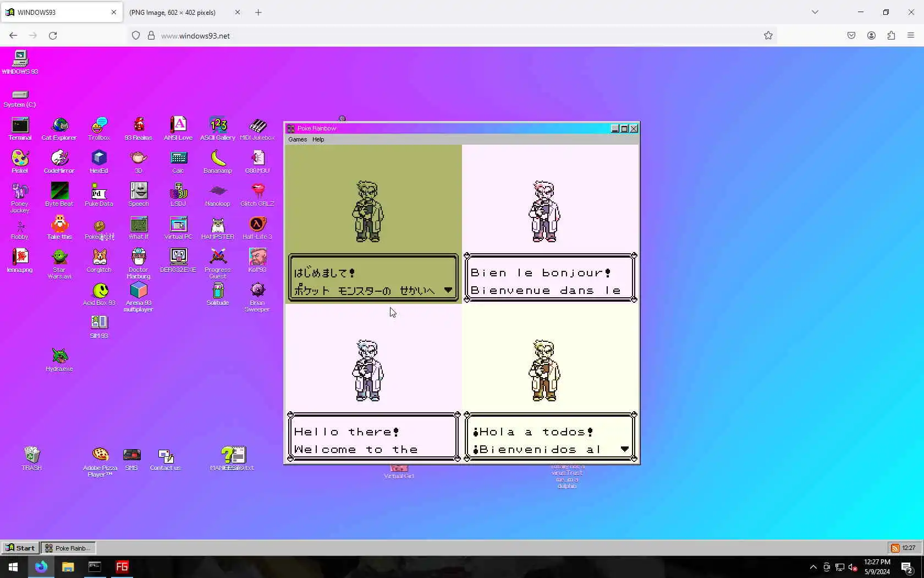Open the System (C:) drive icon
Screen dimensions: 924x578
tap(20, 98)
